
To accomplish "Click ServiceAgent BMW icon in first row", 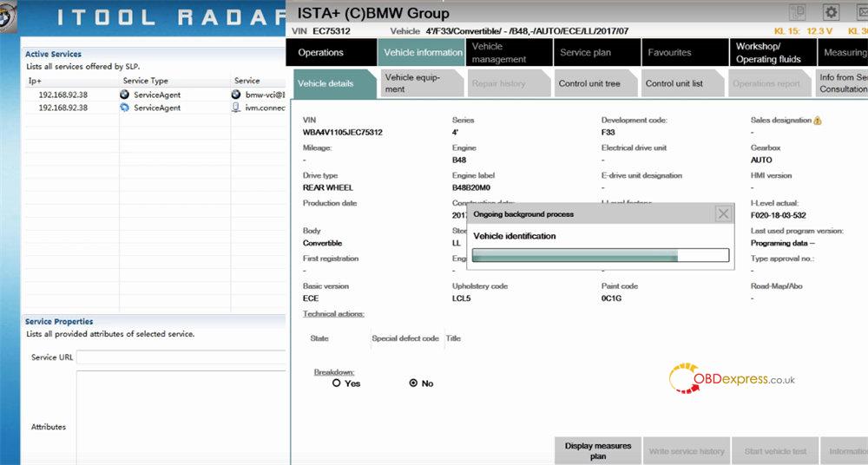I will click(124, 95).
